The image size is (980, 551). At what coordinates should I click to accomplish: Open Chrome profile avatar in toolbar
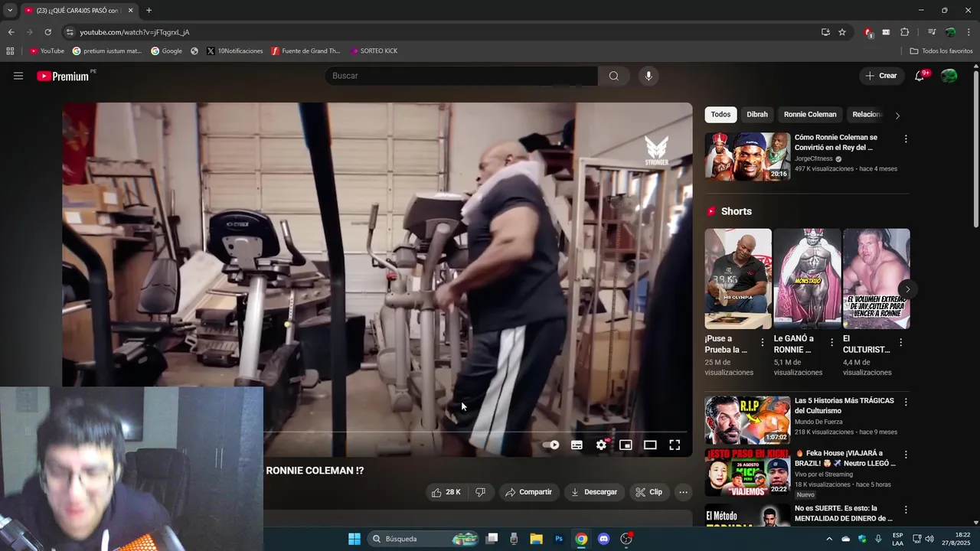point(950,32)
